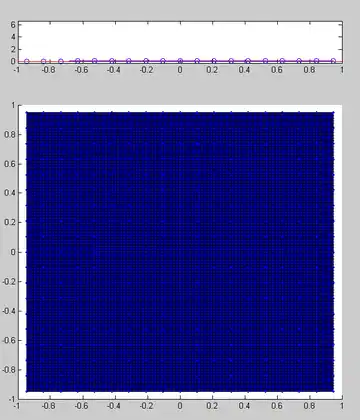Click x-axis label "-0.6" under the mesh plot
The height and width of the screenshot is (420, 360).
click(81, 406)
